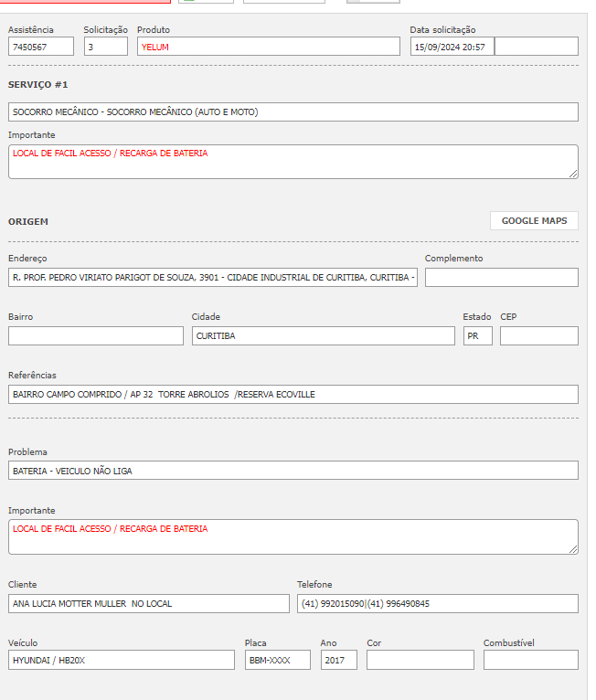This screenshot has width=596, height=700.
Task: Click the Produto field showing YELUM
Action: [x=269, y=47]
